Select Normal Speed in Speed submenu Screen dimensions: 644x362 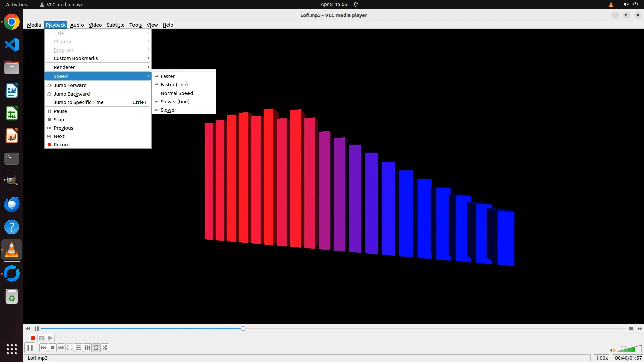(x=176, y=93)
